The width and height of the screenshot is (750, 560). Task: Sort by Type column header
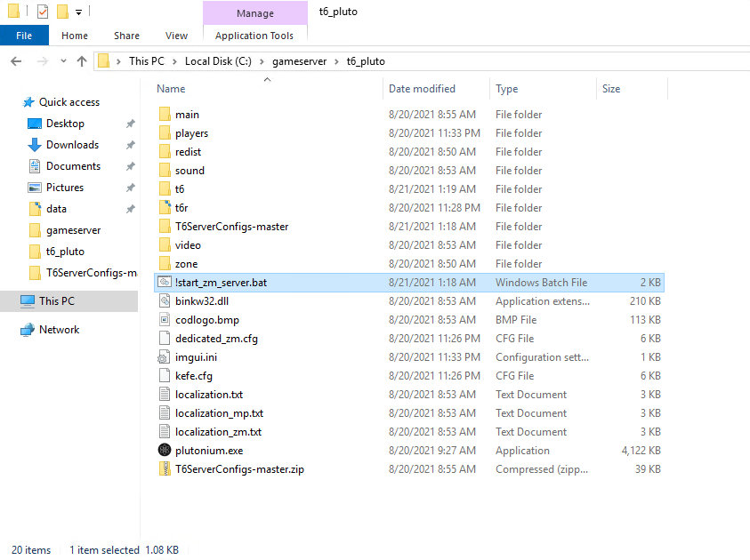pyautogui.click(x=506, y=89)
